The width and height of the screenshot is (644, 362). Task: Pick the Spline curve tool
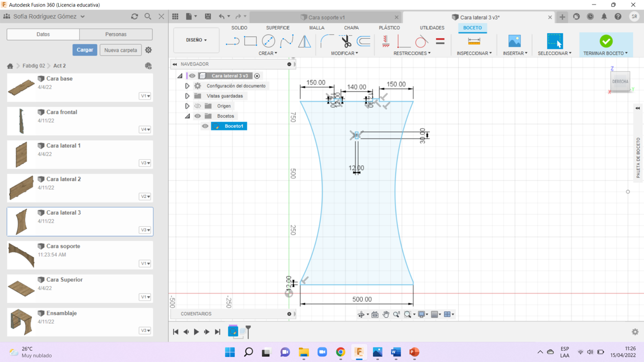click(x=287, y=41)
